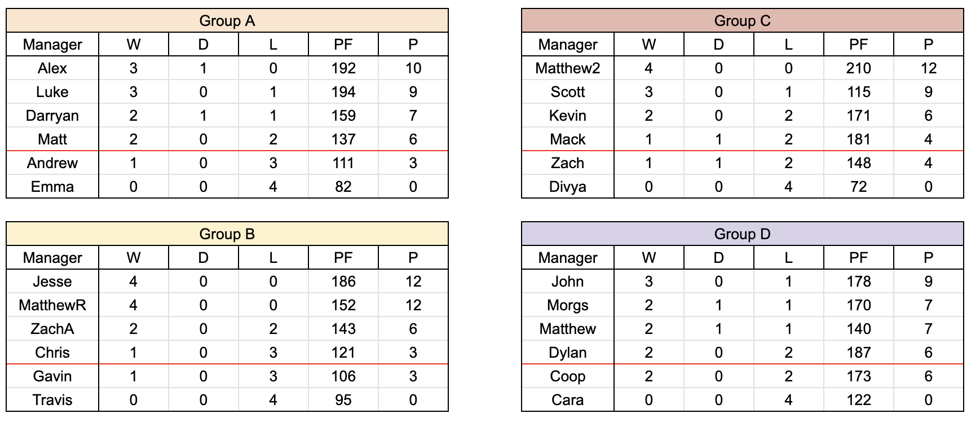Select Scott's PF value of 115
This screenshot has width=980, height=422.
[x=858, y=92]
